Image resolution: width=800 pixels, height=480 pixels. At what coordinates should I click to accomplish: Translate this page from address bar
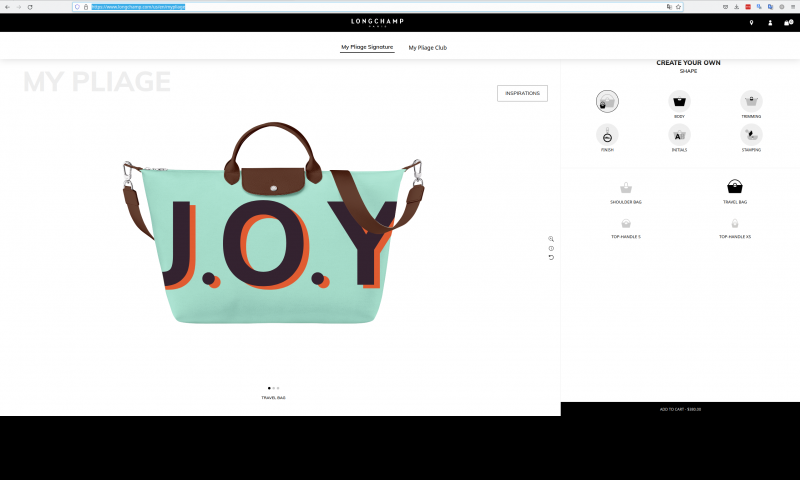pyautogui.click(x=669, y=7)
